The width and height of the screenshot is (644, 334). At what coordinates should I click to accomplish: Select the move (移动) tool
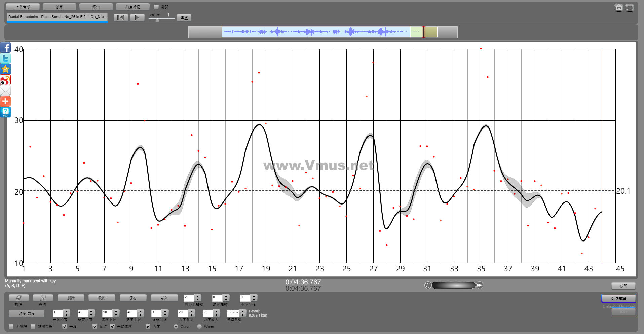[43, 298]
